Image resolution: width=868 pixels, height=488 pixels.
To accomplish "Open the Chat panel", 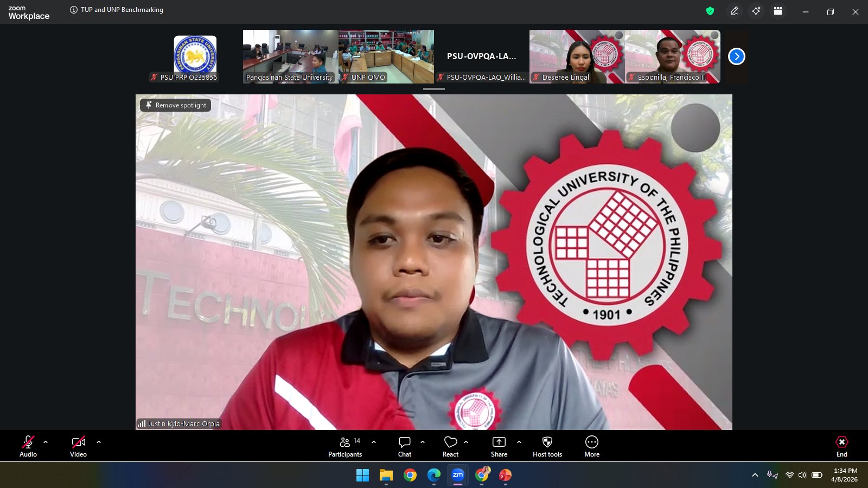I will (x=404, y=447).
